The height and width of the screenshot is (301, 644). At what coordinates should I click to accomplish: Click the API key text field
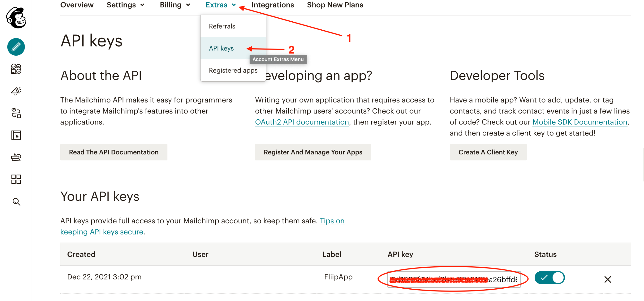click(453, 279)
